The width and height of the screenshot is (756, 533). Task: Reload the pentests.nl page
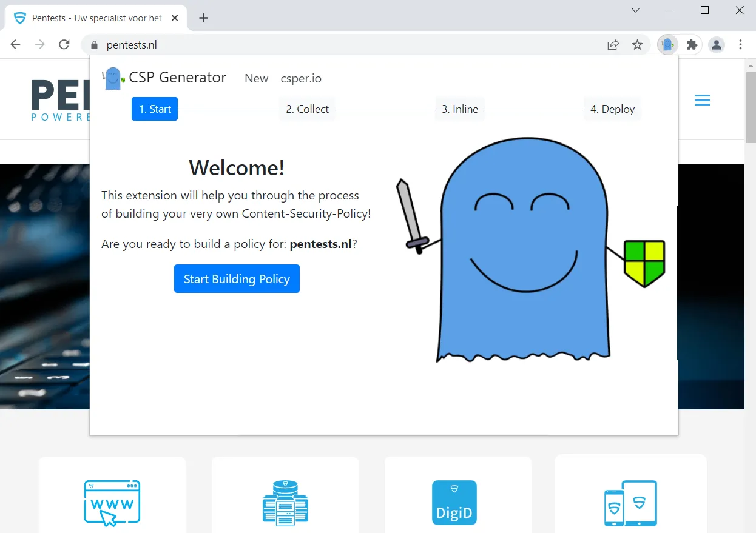64,45
